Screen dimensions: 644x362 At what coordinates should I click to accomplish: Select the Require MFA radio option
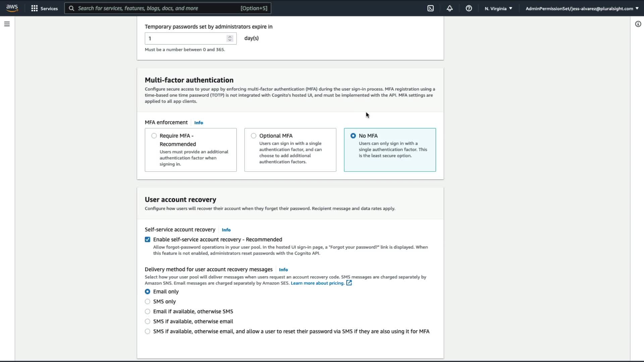[x=154, y=136]
